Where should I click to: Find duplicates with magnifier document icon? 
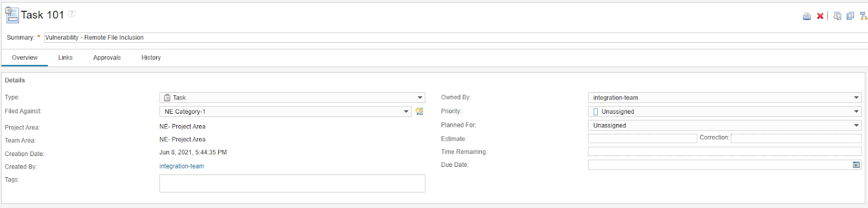coord(837,16)
